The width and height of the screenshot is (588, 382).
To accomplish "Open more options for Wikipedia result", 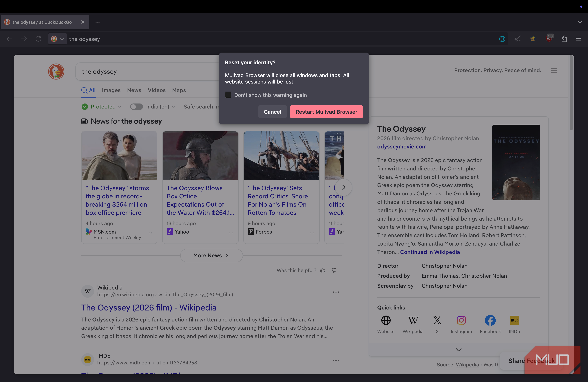I will coord(336,292).
